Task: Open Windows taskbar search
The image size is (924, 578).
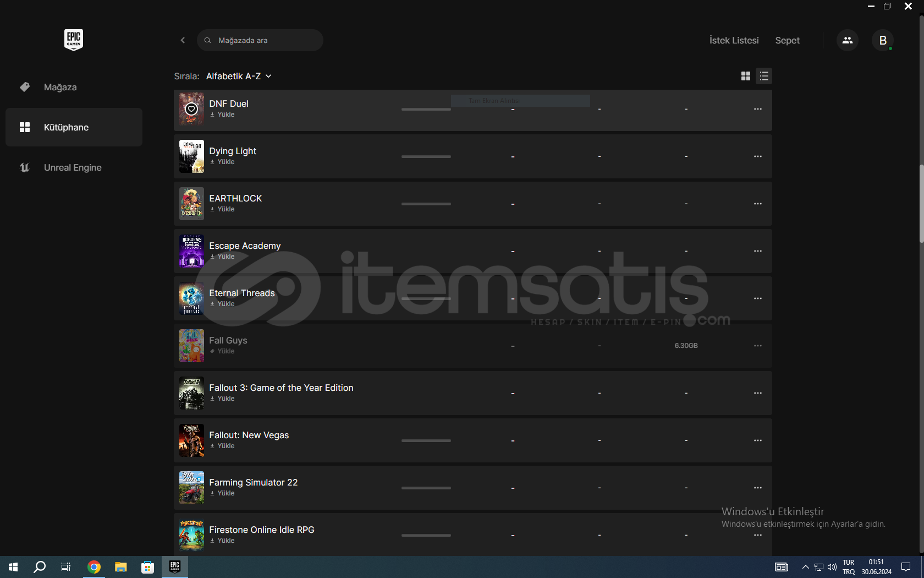Action: (40, 567)
